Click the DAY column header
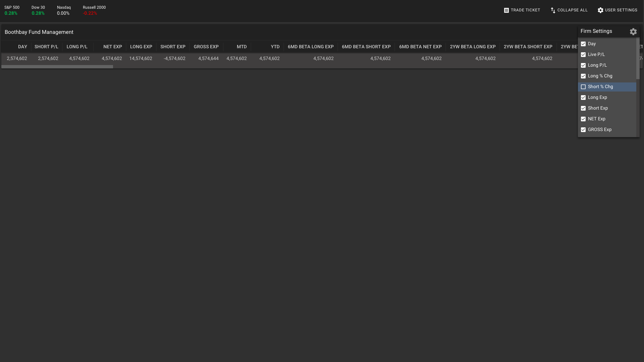 [x=22, y=47]
